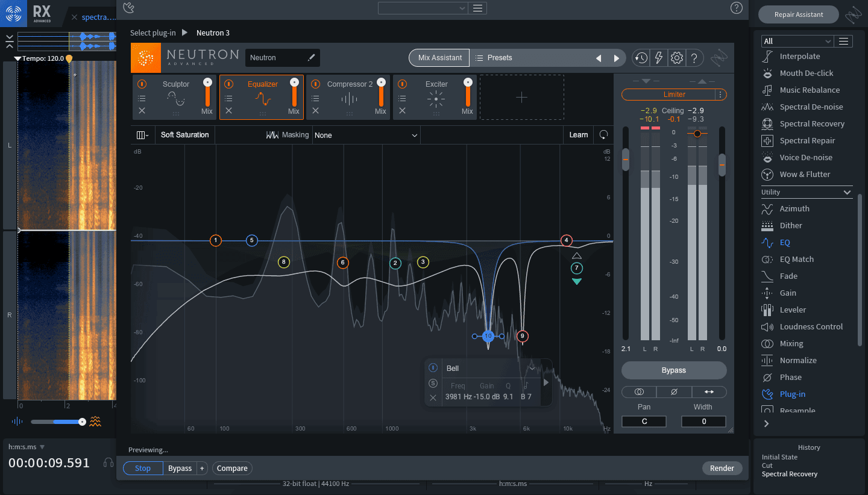Viewport: 868px width, 495px height.
Task: Open the Neutron history icon
Action: click(x=641, y=58)
